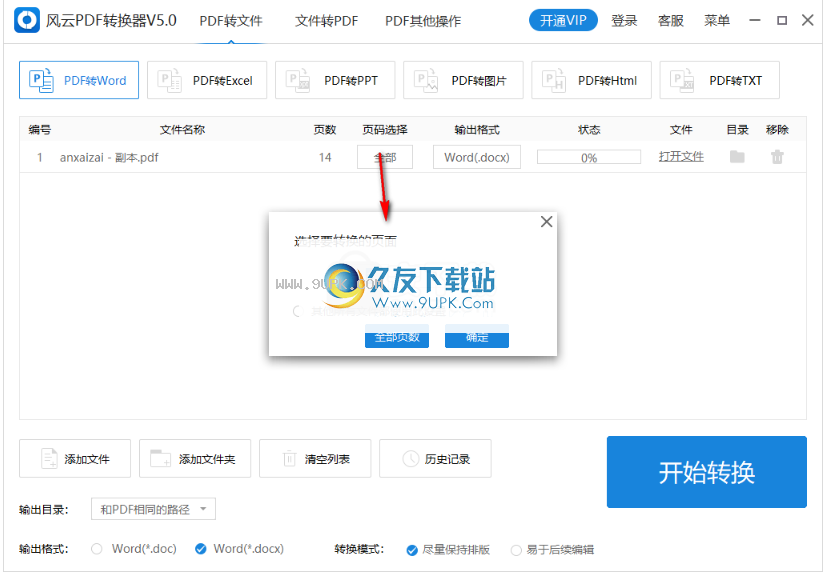Open the 客服 support link
The width and height of the screenshot is (824, 573).
click(x=671, y=21)
